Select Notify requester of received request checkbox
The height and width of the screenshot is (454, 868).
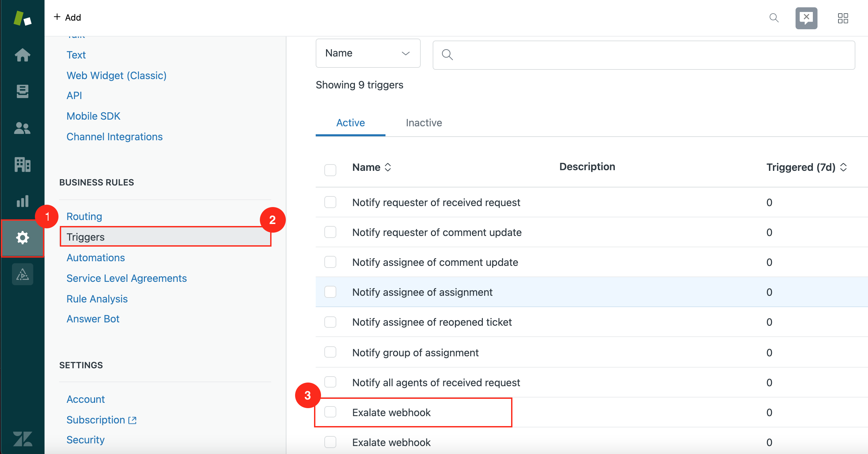pos(330,202)
